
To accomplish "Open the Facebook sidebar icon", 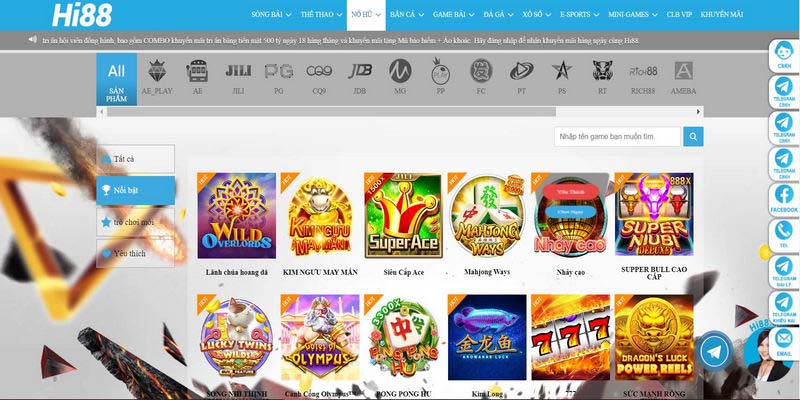I will pyautogui.click(x=784, y=198).
